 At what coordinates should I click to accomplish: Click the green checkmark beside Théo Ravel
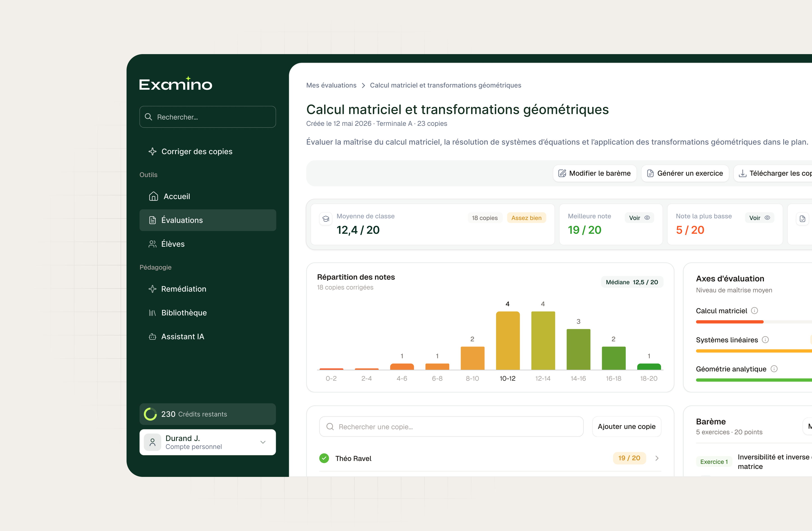point(324,458)
